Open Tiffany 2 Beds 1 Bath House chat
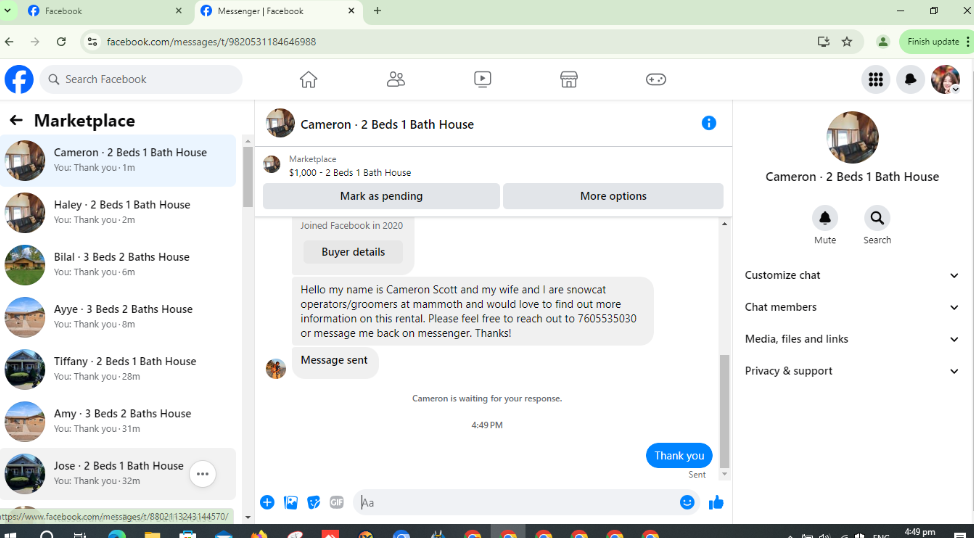The height and width of the screenshot is (538, 974). (x=118, y=368)
